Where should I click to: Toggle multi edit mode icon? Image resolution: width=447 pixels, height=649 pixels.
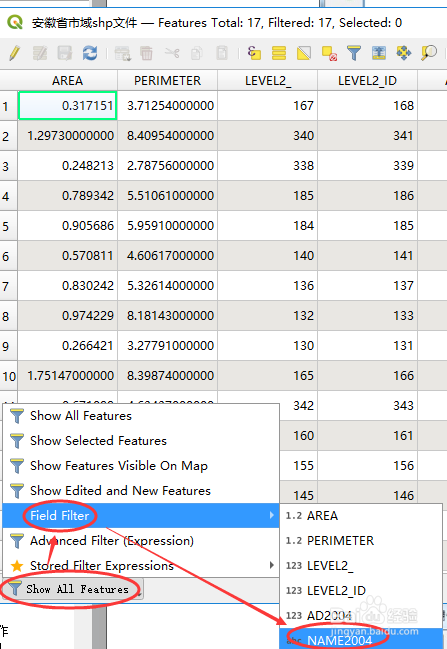pyautogui.click(x=40, y=53)
